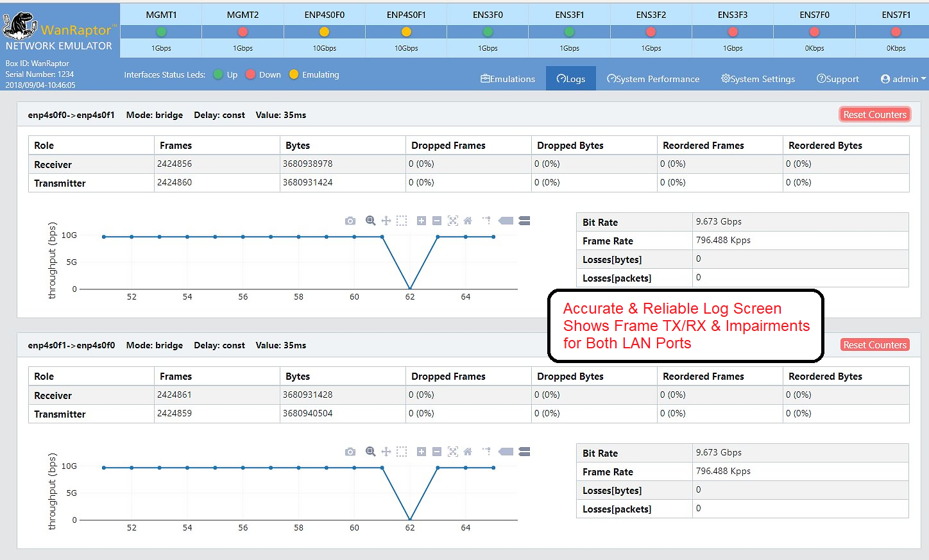Enable compare data on hover, bottom chart
The image size is (929, 560).
click(524, 452)
